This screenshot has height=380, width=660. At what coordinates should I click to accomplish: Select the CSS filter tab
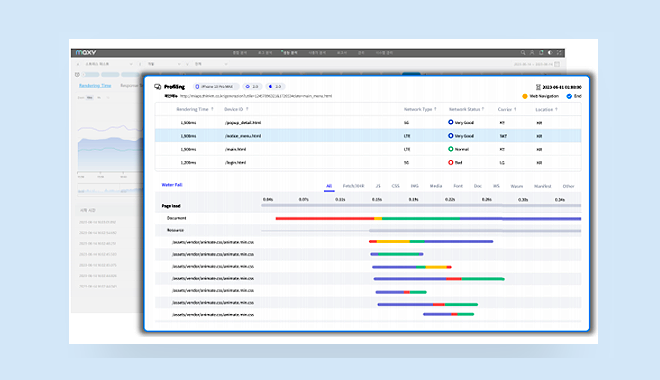click(x=396, y=186)
